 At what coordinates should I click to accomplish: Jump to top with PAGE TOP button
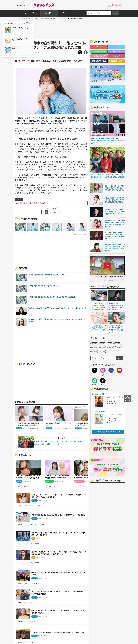click(x=127, y=398)
